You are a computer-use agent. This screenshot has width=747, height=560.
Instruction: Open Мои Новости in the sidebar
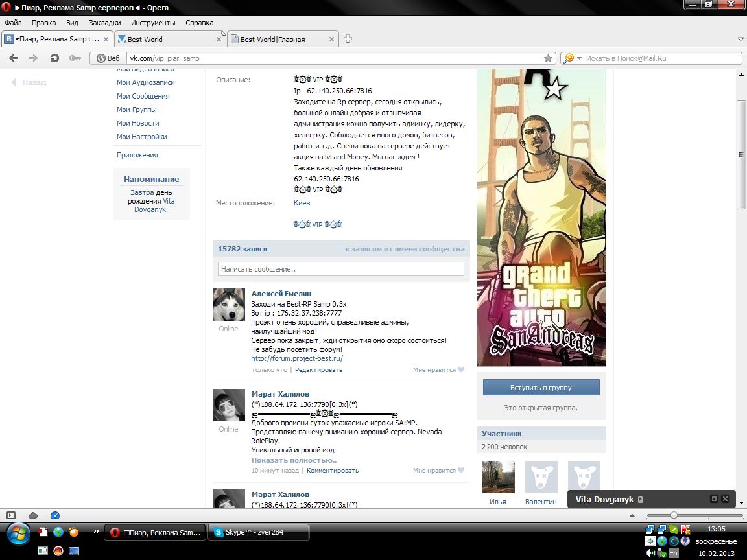[x=138, y=123]
